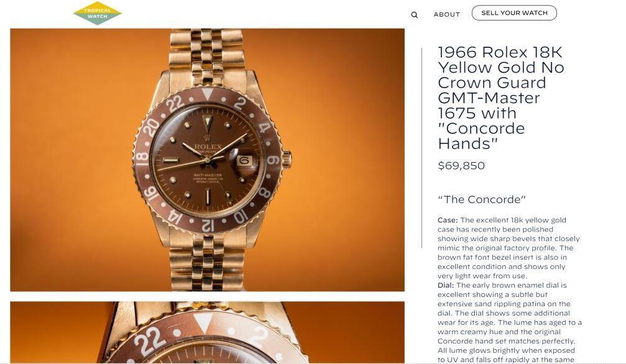The image size is (626, 364).
Task: Click the ROLEX text on the dial
Action: click(208, 147)
